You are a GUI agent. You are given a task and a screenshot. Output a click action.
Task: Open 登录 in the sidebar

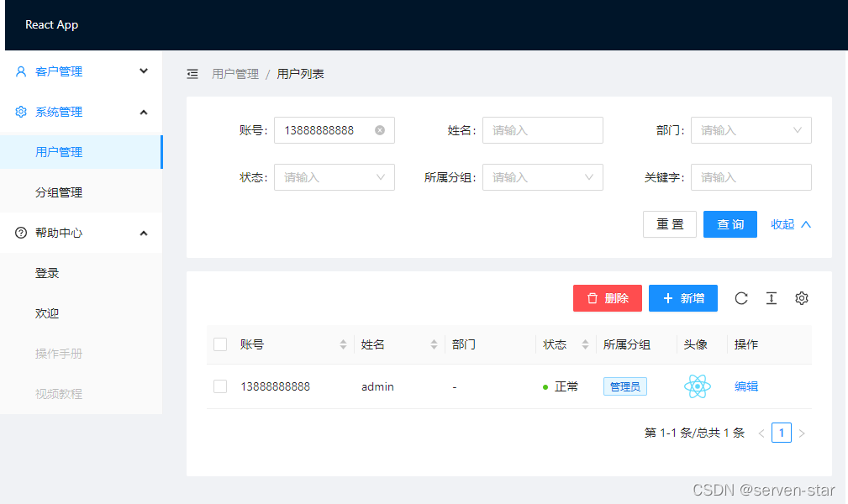point(82,273)
